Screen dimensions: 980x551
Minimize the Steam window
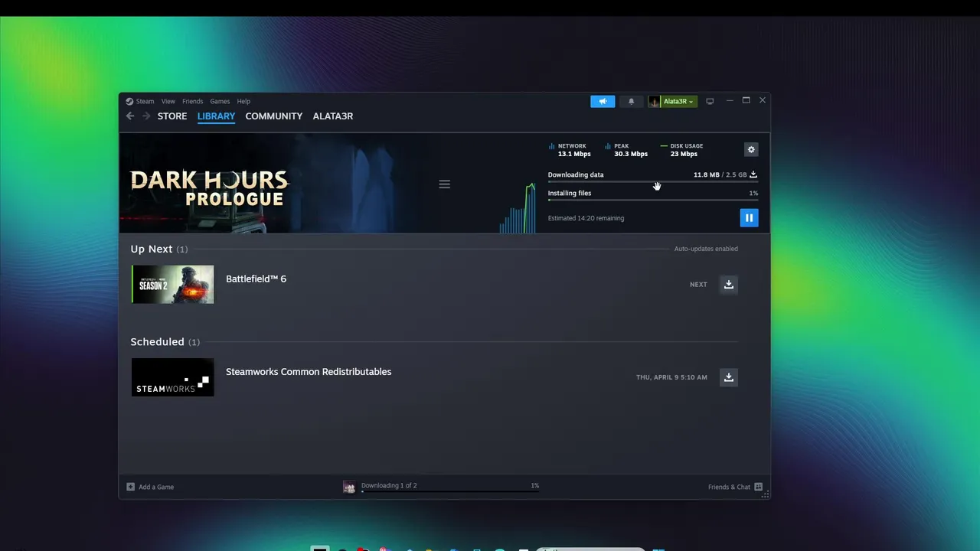click(x=730, y=100)
